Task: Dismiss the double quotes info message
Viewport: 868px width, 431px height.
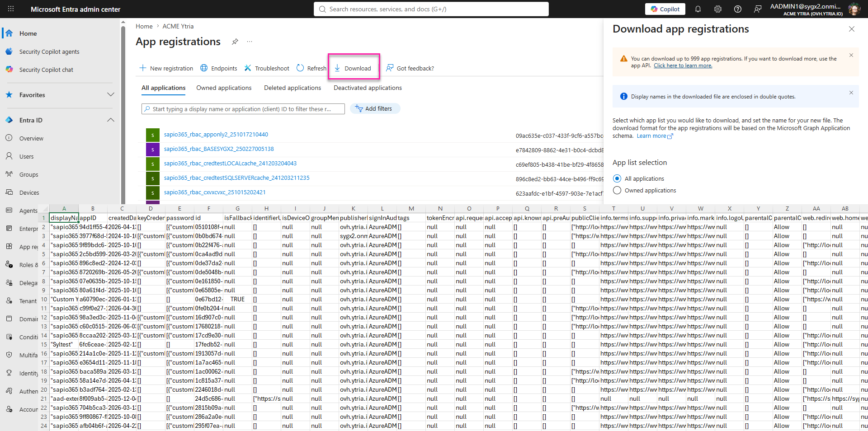Action: 851,93
